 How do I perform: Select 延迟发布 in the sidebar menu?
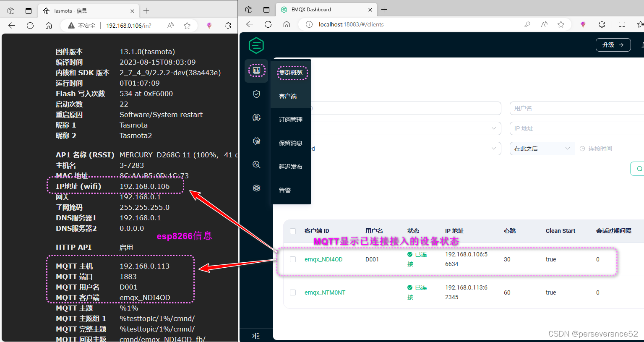coord(291,167)
